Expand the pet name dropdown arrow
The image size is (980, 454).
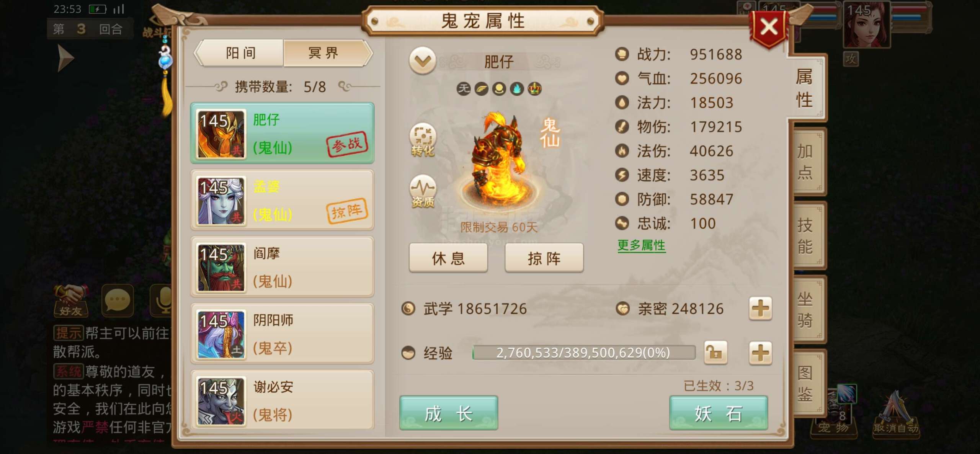point(423,61)
